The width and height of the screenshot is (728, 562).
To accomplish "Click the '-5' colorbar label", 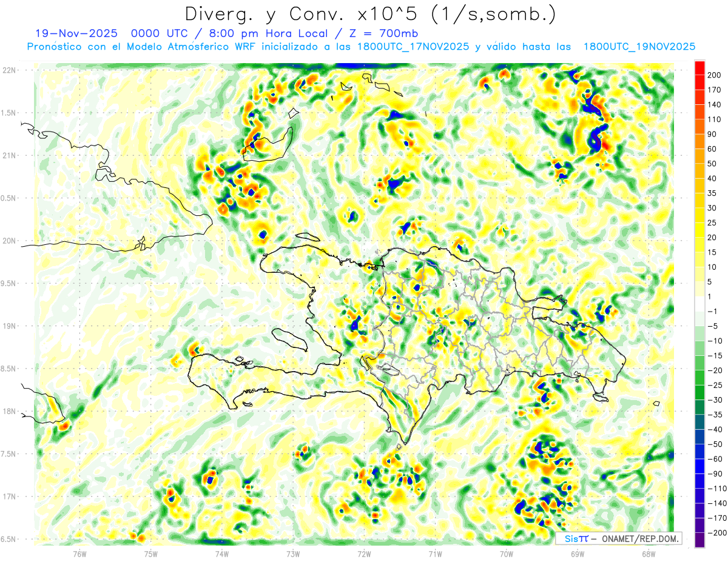I will click(713, 326).
